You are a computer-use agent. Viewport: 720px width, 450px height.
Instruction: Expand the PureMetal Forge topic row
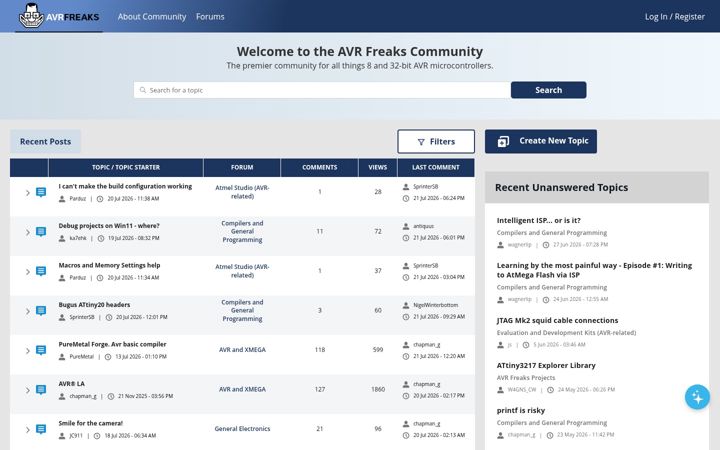click(28, 350)
